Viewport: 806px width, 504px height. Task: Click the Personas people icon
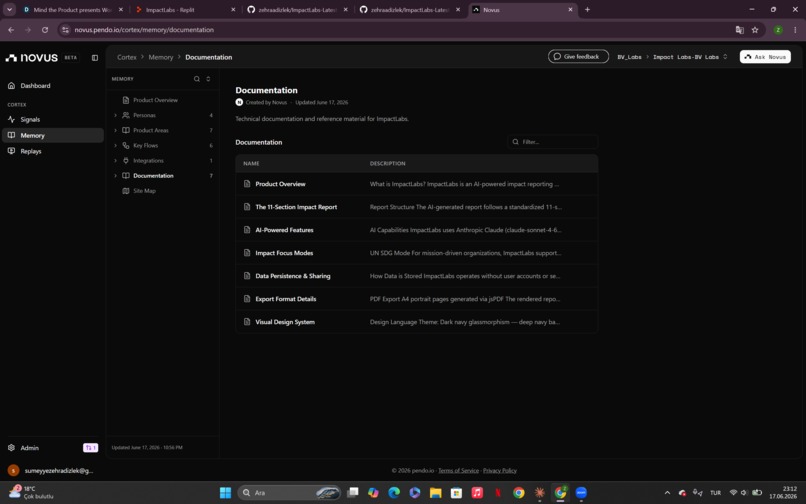click(126, 115)
